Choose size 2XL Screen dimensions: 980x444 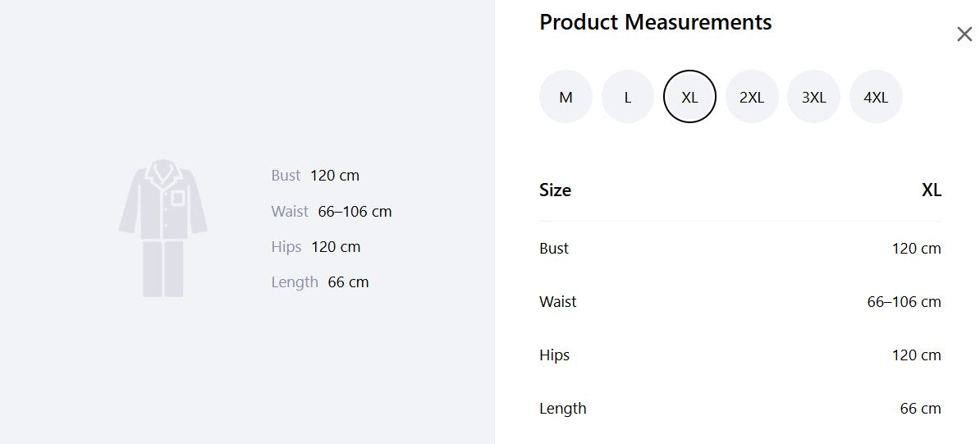752,97
